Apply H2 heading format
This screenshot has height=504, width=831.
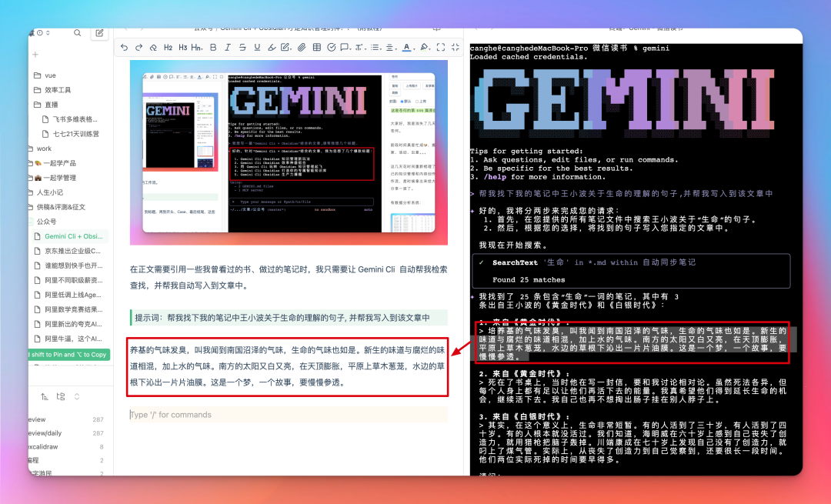[x=168, y=47]
